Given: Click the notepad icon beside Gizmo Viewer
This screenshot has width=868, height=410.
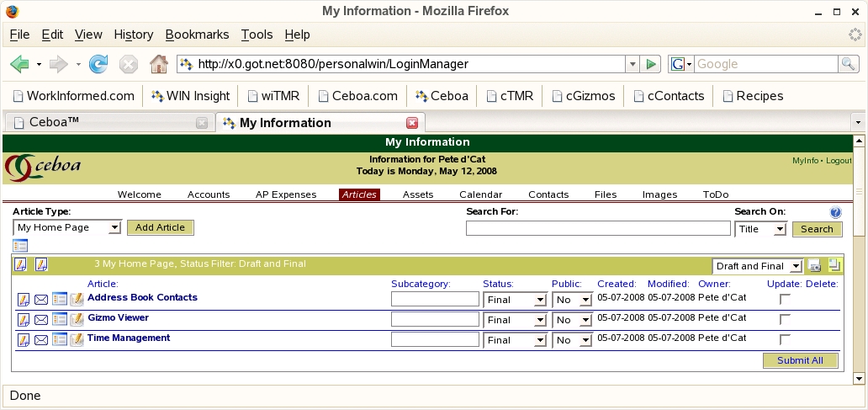Looking at the screenshot, I should click(x=77, y=320).
